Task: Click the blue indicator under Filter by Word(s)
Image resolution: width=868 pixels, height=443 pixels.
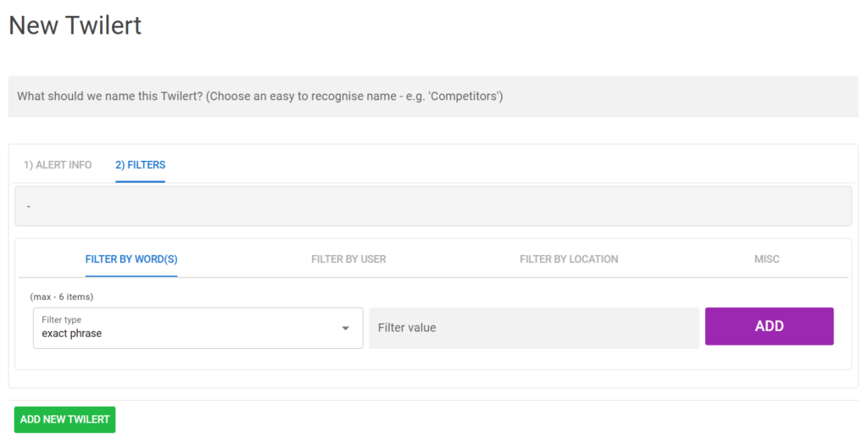Action: (131, 276)
